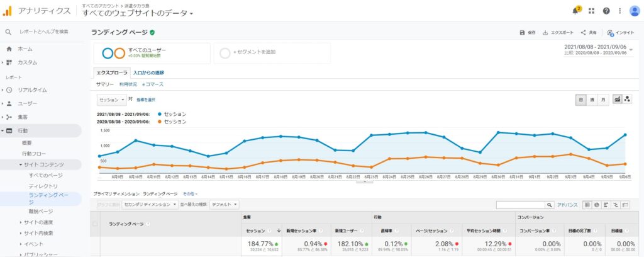Select the data table view icon
The width and height of the screenshot is (644, 257).
(x=587, y=205)
